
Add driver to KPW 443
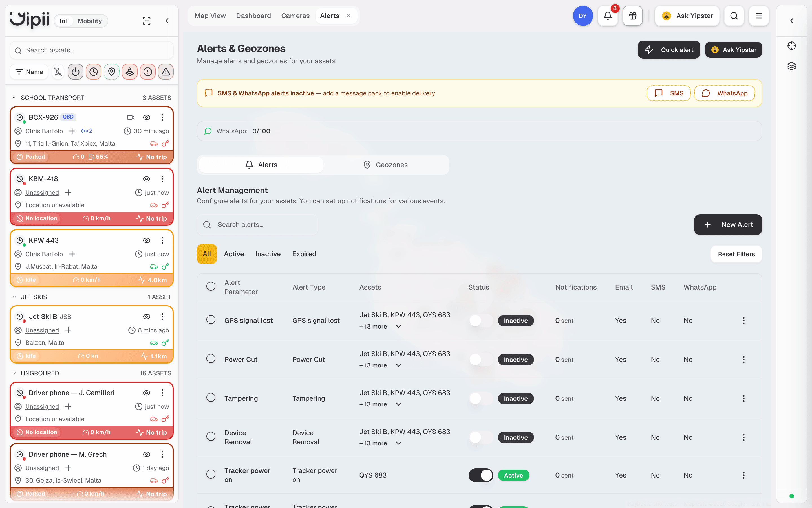pyautogui.click(x=72, y=254)
